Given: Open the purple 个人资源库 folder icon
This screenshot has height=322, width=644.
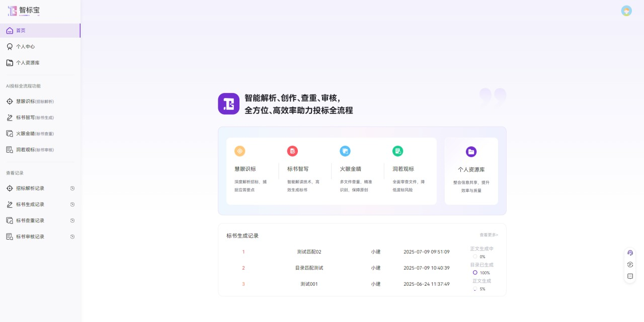Looking at the screenshot, I should (471, 151).
